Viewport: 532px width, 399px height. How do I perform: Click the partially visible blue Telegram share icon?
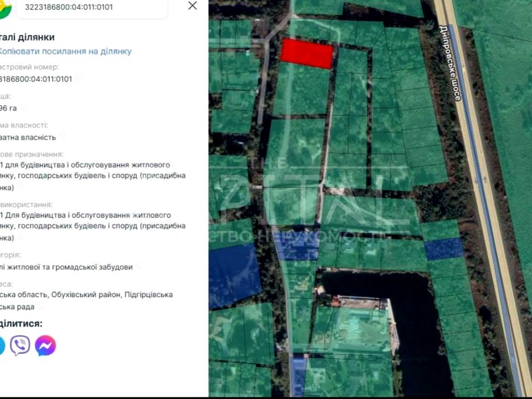tap(2, 346)
